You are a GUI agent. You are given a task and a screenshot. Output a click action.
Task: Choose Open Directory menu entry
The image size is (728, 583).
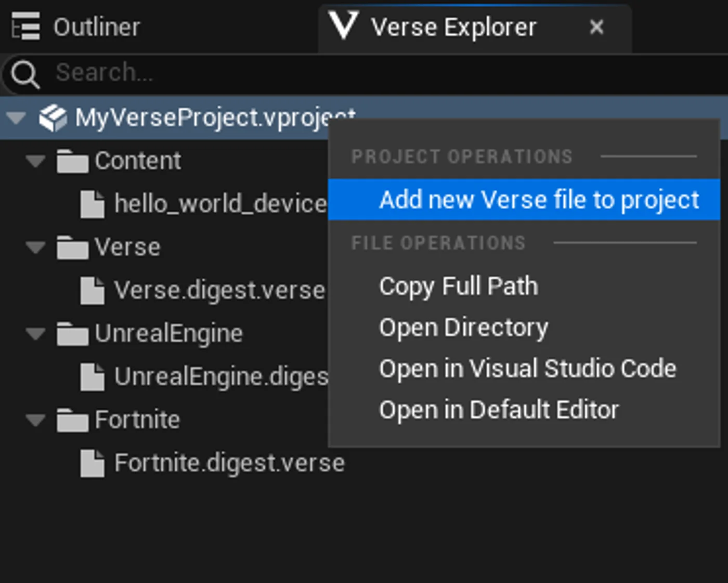click(x=464, y=328)
